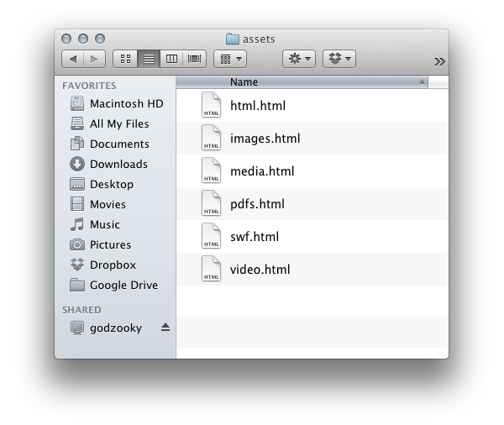Open Macintosh HD in the sidebar

pos(117,104)
